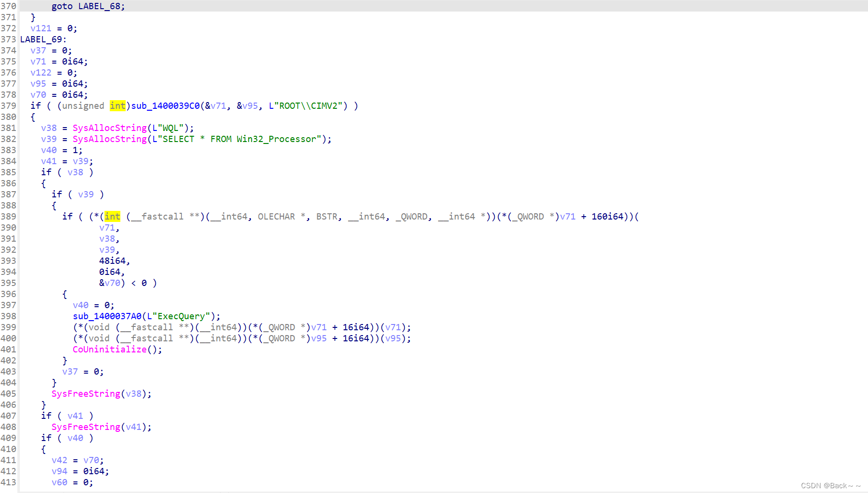Image resolution: width=868 pixels, height=493 pixels.
Task: Select sub_1400039C0 function call
Action: [x=165, y=106]
